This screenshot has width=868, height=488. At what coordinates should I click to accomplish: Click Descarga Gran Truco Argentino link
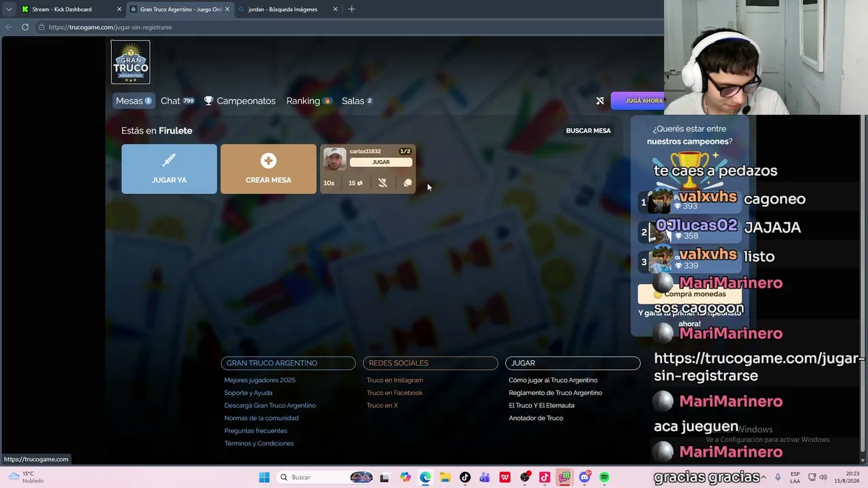tap(270, 405)
